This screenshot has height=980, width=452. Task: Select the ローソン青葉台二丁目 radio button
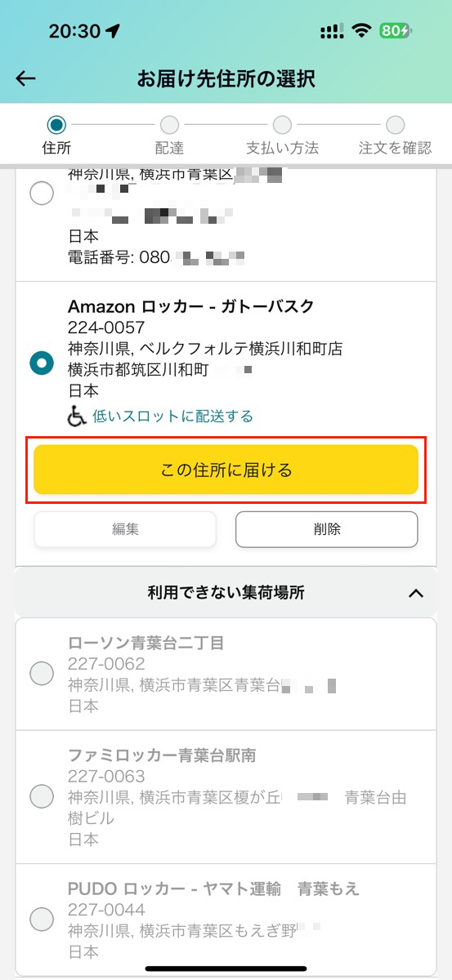(41, 674)
